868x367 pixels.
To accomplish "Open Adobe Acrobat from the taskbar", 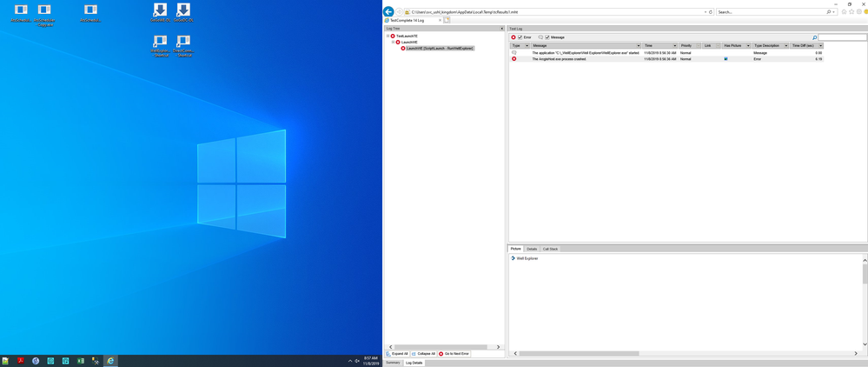I will click(20, 360).
